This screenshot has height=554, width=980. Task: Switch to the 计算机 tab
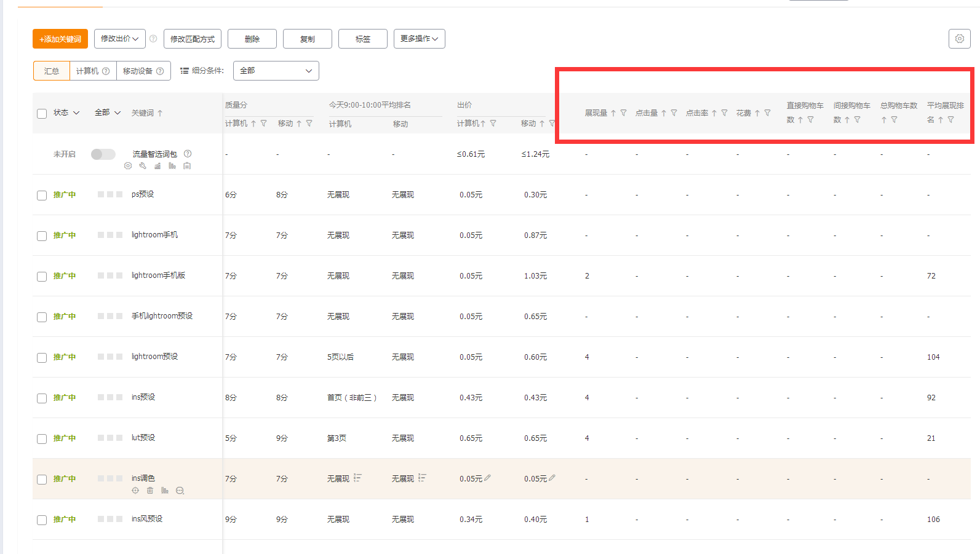(x=93, y=71)
